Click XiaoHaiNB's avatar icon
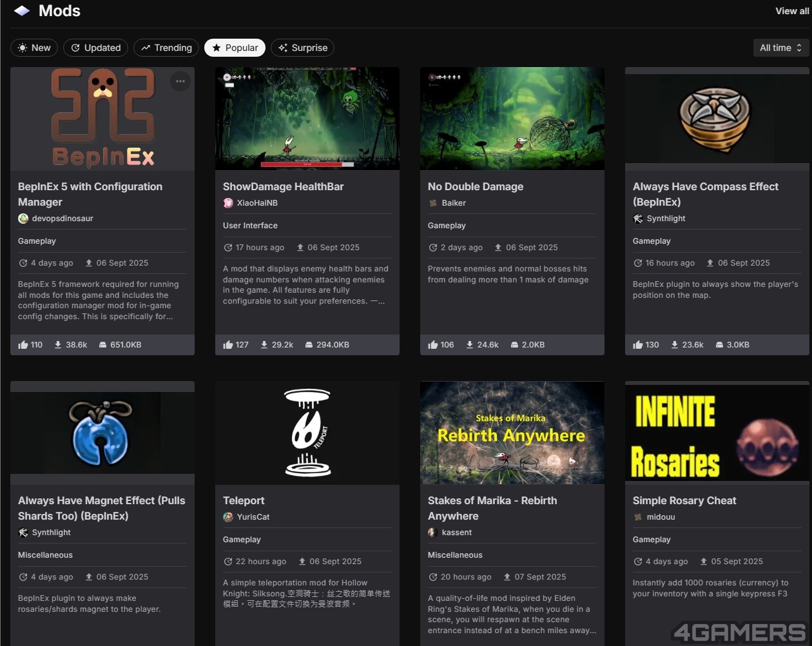Viewport: 812px width, 646px height. (228, 203)
